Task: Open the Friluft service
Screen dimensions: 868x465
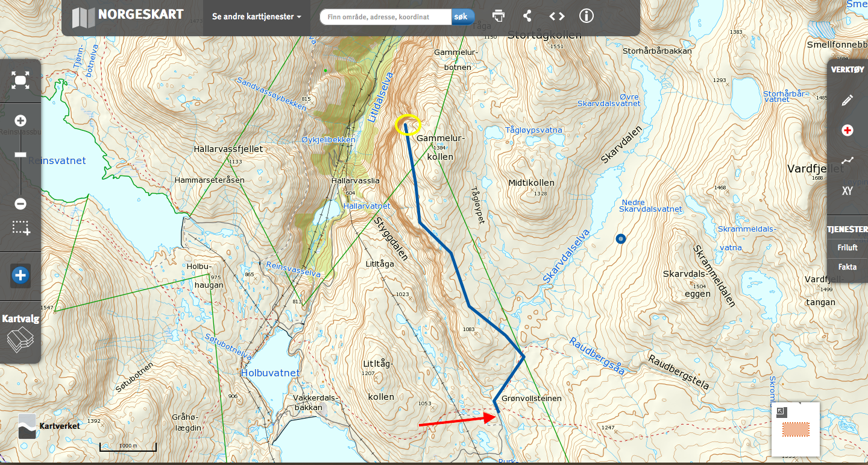Action: 848,247
